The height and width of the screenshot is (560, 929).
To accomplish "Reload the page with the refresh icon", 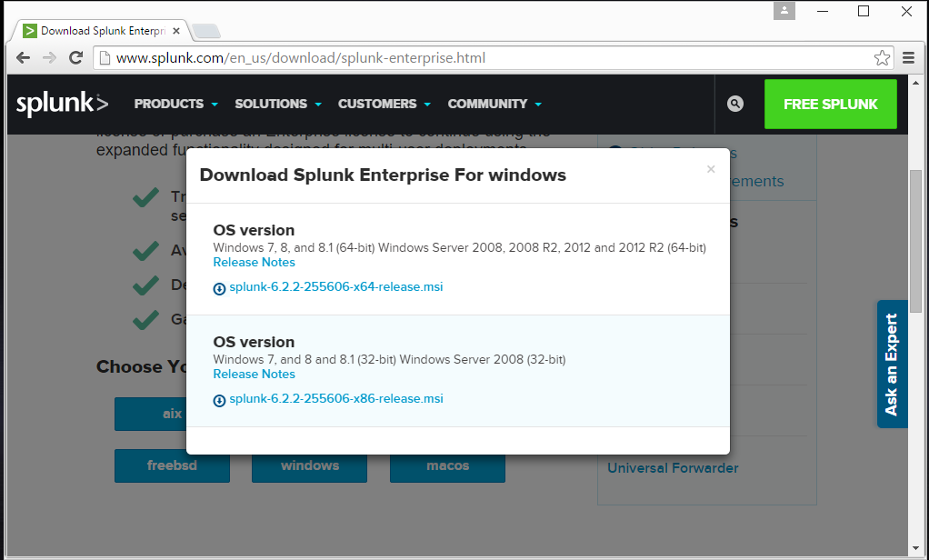I will (x=75, y=58).
